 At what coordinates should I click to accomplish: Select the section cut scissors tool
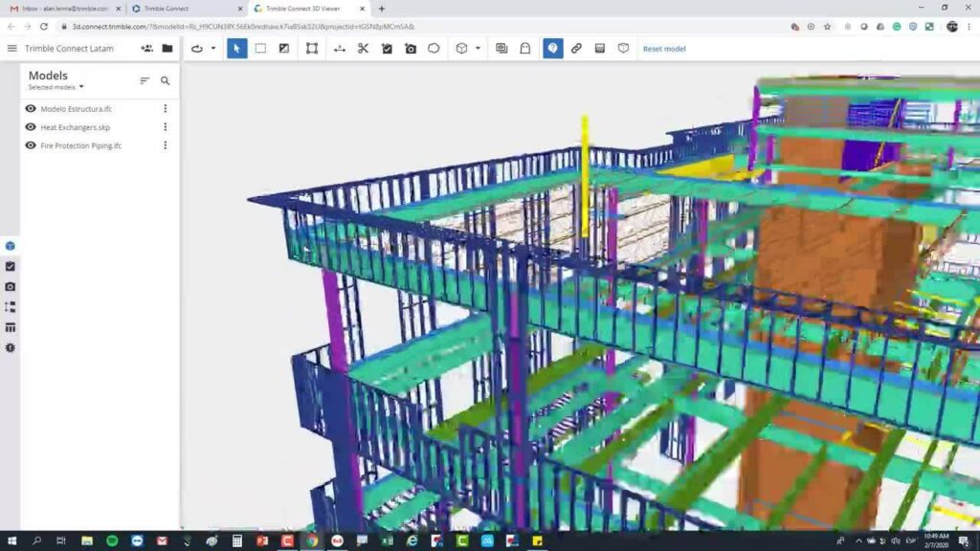tap(362, 49)
